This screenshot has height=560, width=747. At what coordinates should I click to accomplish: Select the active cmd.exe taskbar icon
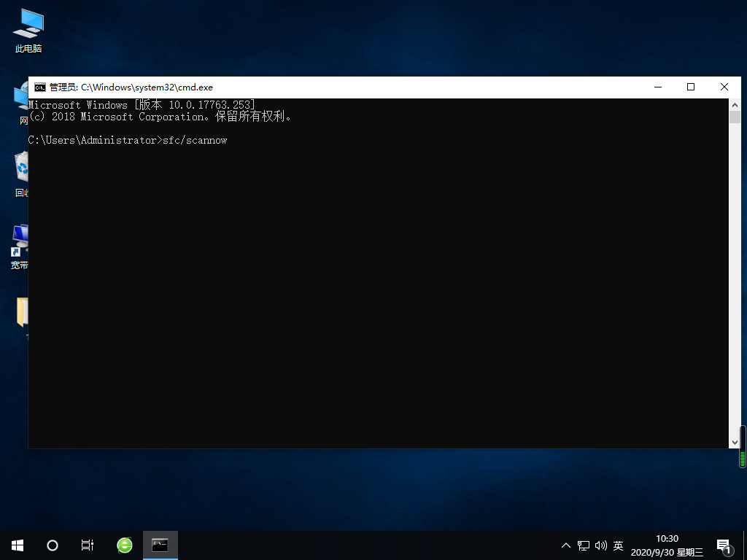[160, 545]
